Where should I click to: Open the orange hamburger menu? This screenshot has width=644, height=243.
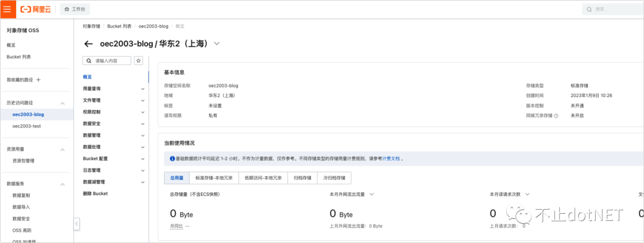pyautogui.click(x=7, y=9)
